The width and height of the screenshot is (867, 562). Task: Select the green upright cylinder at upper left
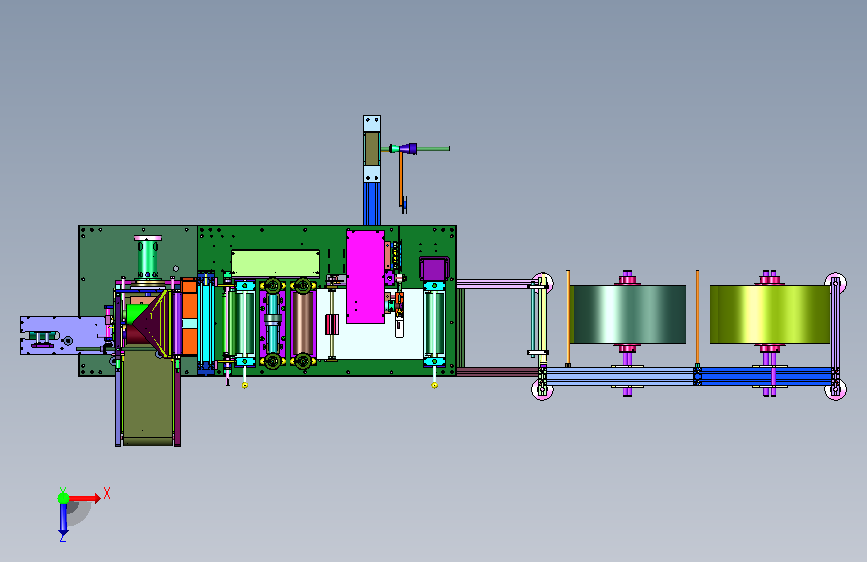[148, 257]
